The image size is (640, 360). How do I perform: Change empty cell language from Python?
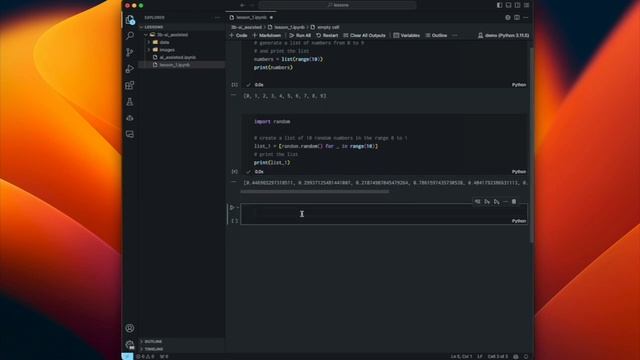(519, 221)
